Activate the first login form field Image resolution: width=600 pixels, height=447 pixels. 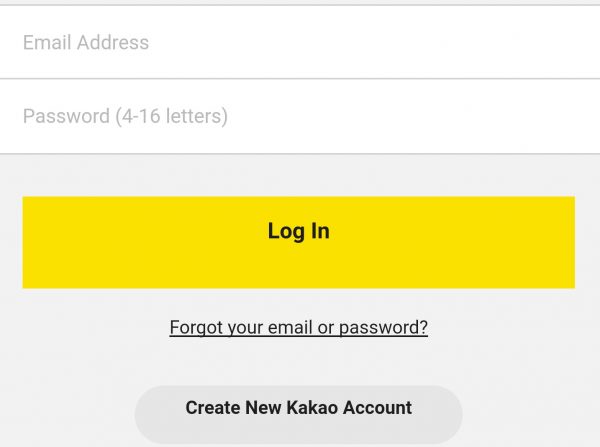pos(300,42)
